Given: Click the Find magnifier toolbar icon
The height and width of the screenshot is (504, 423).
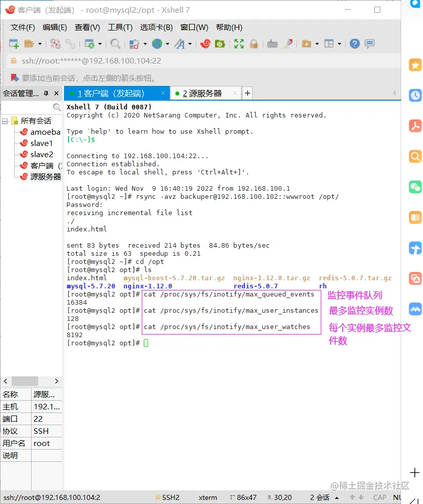Looking at the screenshot, I should 115,44.
